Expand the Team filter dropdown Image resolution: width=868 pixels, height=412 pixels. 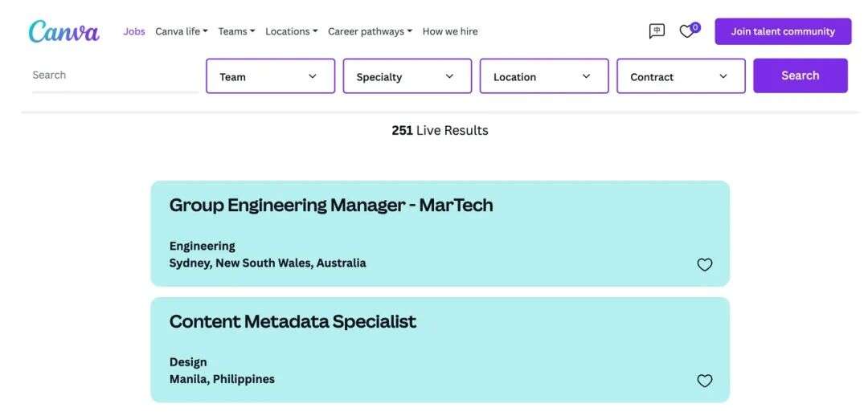270,76
